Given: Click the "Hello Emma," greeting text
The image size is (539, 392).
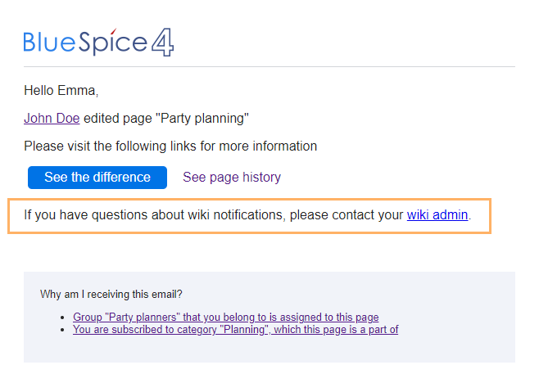Looking at the screenshot, I should coord(61,90).
